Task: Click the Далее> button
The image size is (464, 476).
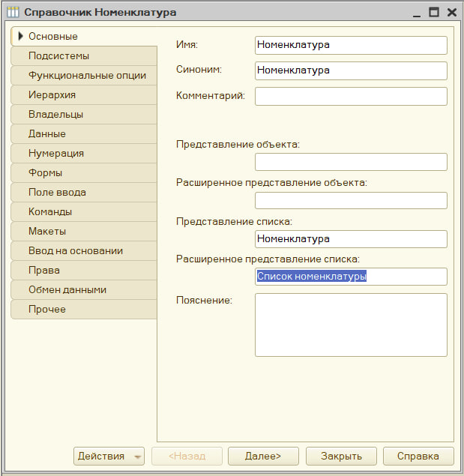Action: pos(263,456)
